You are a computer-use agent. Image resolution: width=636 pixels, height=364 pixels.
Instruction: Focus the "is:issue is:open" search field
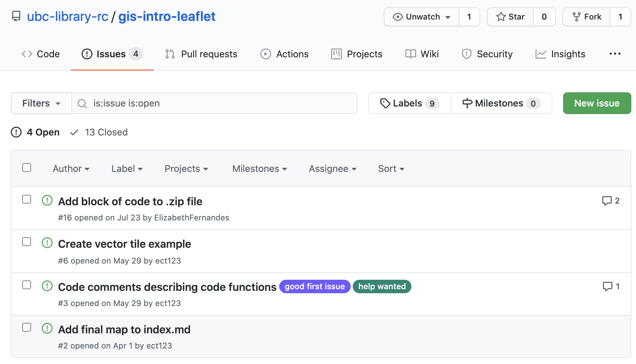pos(214,103)
